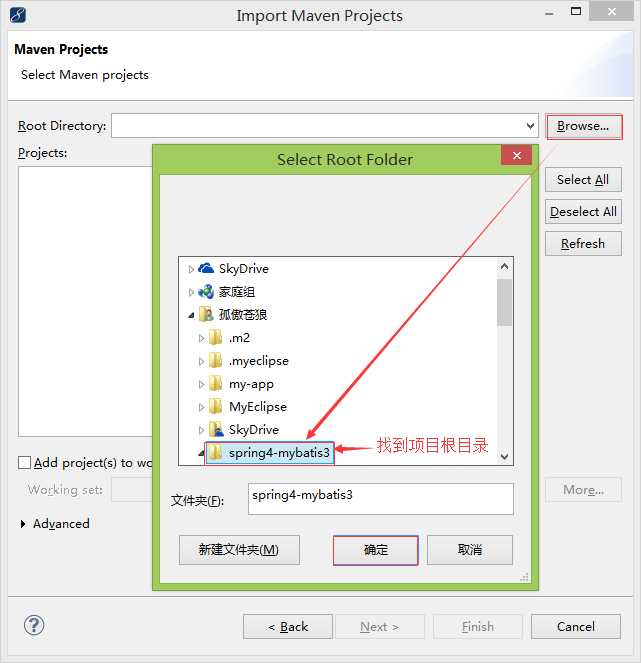
Task: Select the MyEclipse folder icon
Action: click(216, 406)
